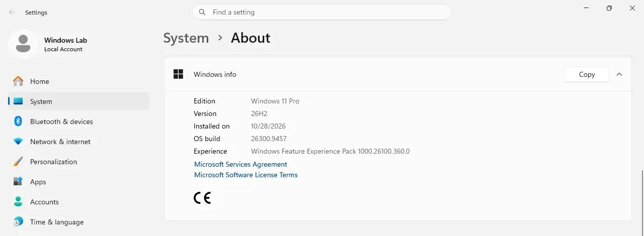Restore down the Settings window
This screenshot has height=236, width=644.
click(609, 8)
